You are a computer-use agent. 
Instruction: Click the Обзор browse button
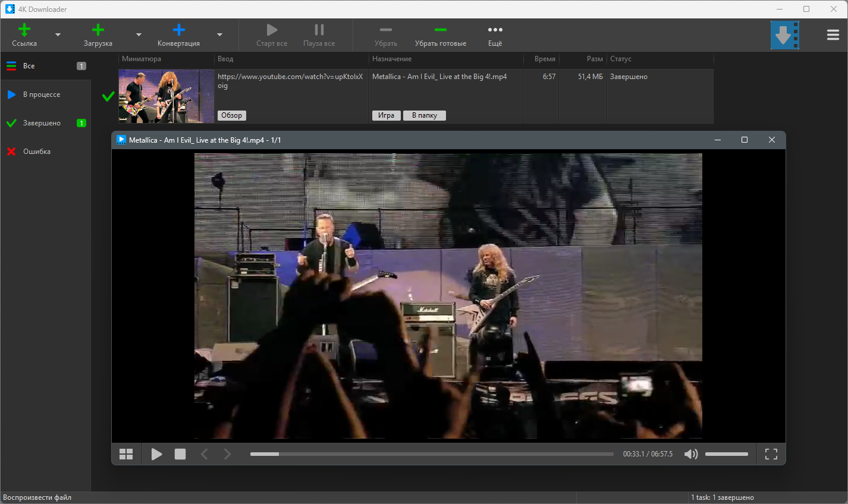[232, 115]
